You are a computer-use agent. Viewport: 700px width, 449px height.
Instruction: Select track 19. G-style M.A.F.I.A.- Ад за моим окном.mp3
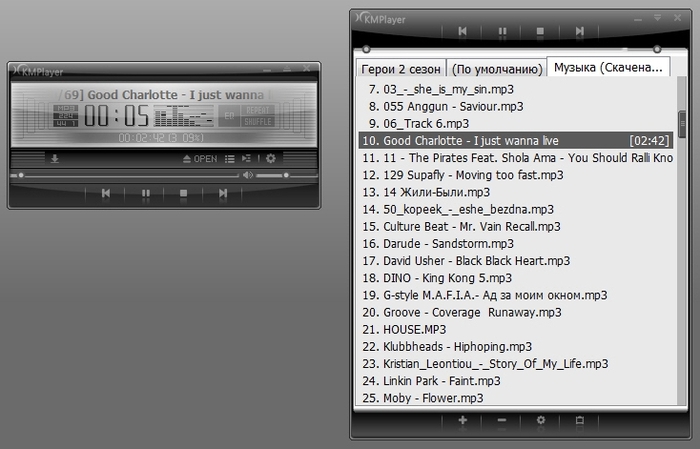[516, 295]
